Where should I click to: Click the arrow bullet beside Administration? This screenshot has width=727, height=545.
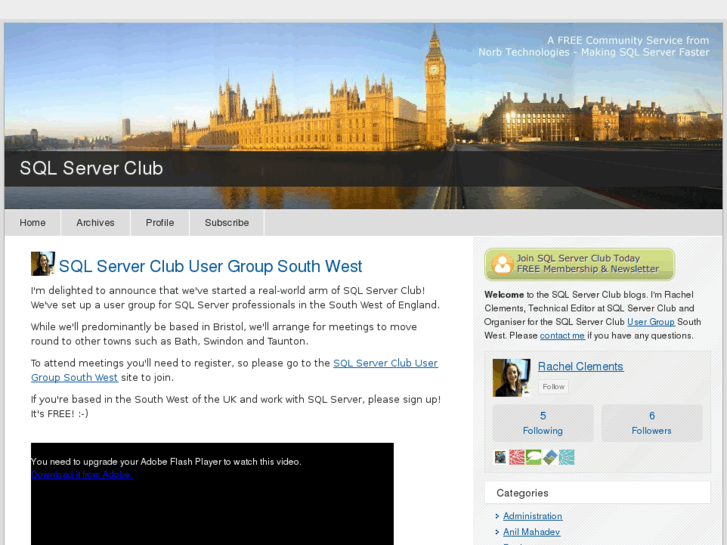click(497, 516)
